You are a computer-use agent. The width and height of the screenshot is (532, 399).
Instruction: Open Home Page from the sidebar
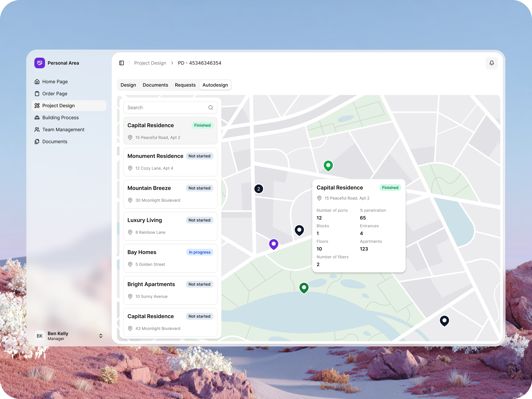(x=69, y=82)
